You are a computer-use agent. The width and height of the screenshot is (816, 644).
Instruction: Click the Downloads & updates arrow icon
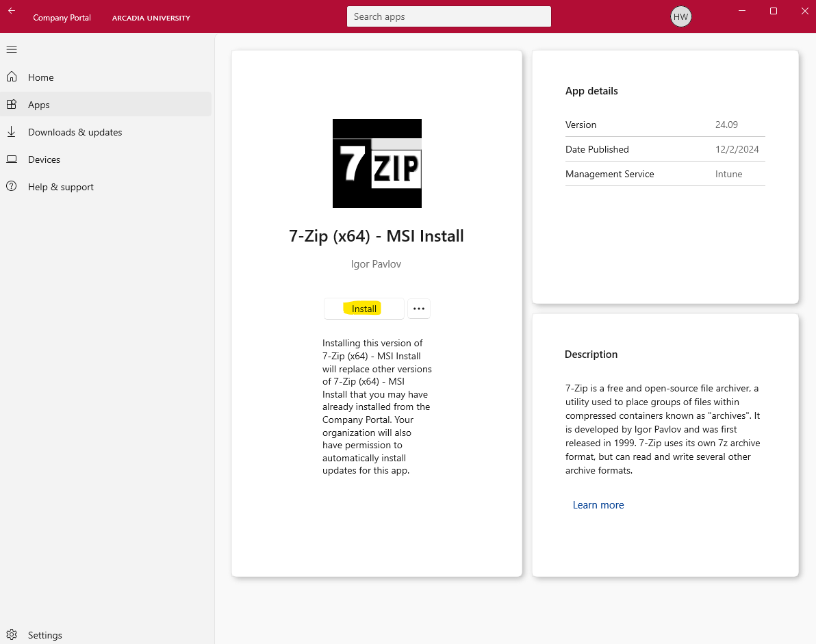click(x=12, y=131)
